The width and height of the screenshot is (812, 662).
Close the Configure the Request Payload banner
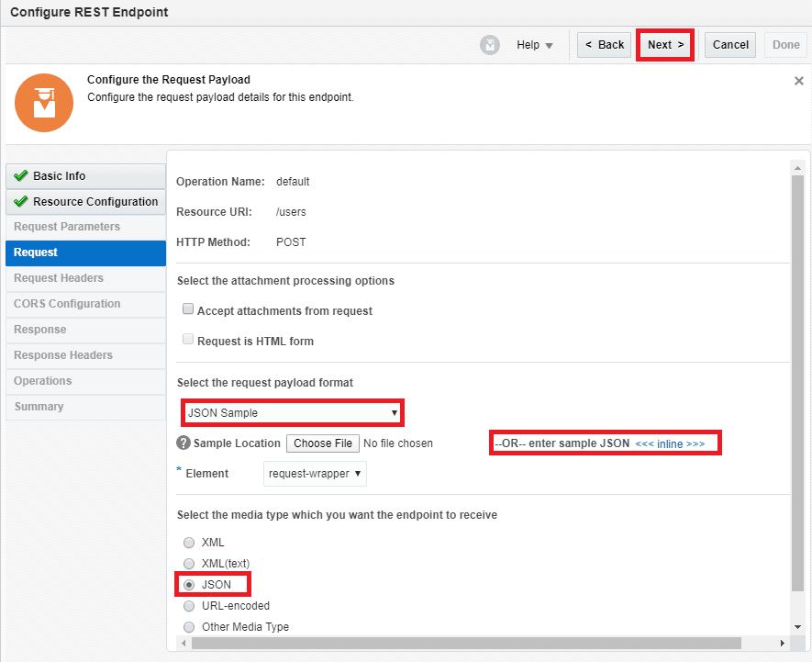tap(798, 81)
